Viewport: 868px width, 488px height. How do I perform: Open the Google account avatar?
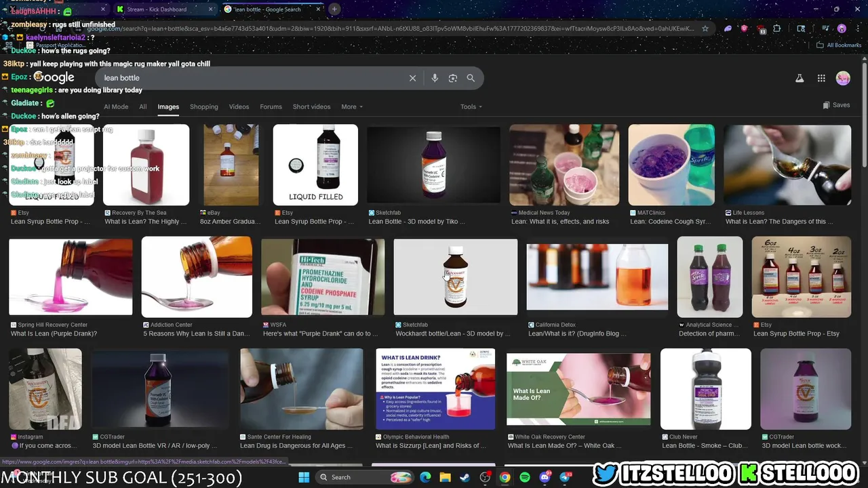(843, 78)
